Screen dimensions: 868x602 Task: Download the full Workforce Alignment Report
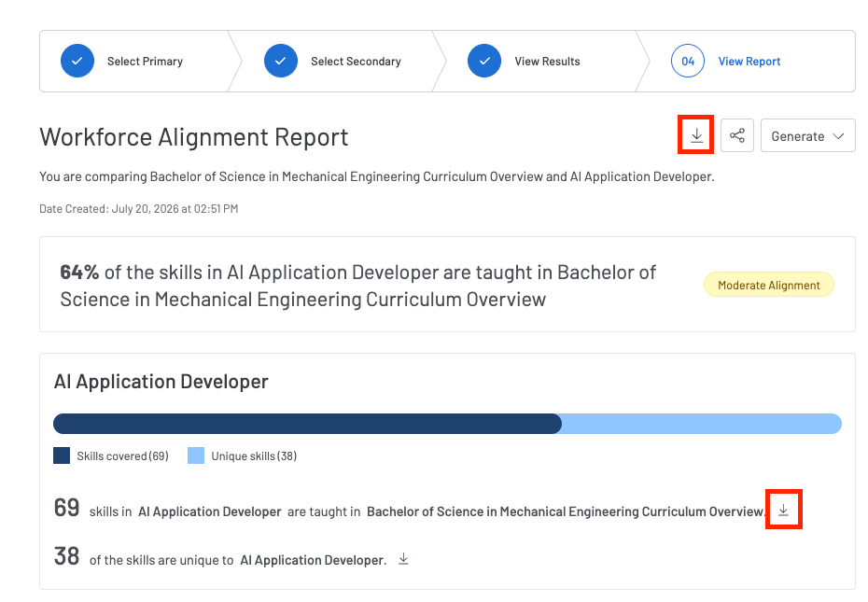(696, 135)
